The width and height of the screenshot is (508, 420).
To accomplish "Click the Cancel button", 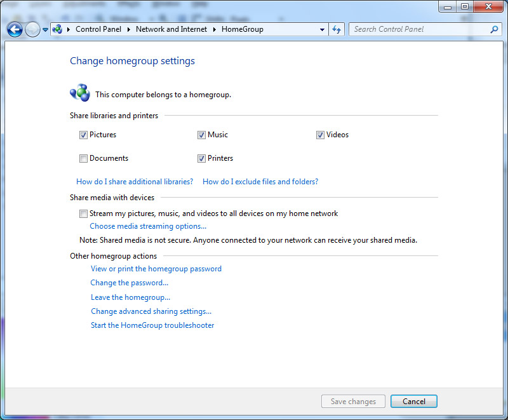I will pos(413,401).
